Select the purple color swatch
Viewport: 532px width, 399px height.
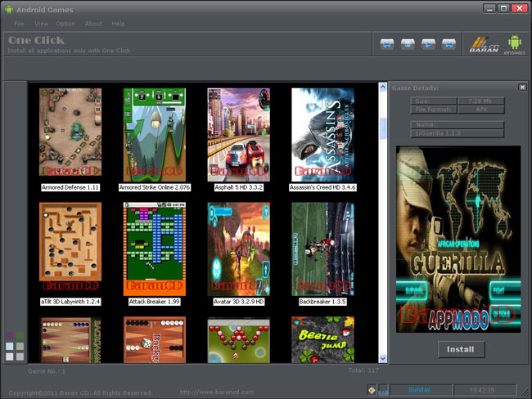click(10, 336)
